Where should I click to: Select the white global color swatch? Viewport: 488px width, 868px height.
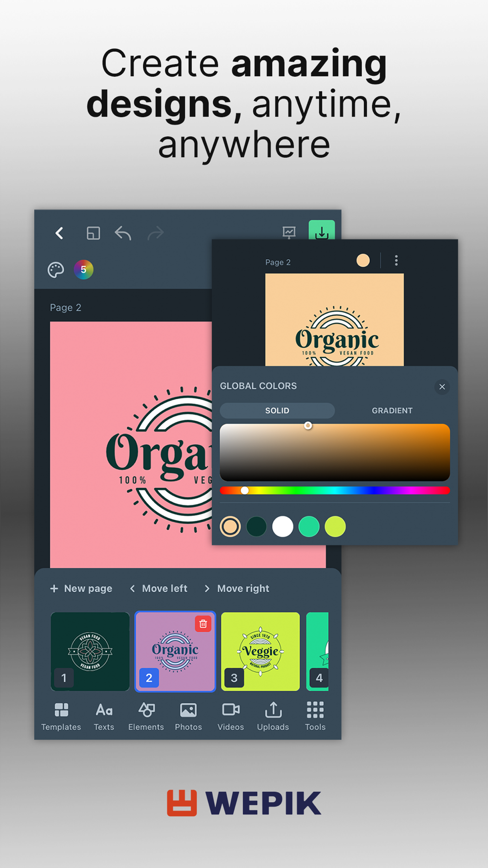click(283, 527)
